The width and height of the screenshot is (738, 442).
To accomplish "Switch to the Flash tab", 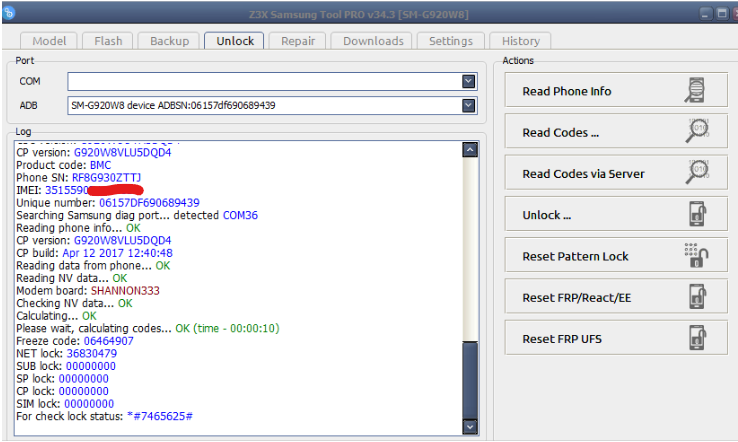I will 108,41.
